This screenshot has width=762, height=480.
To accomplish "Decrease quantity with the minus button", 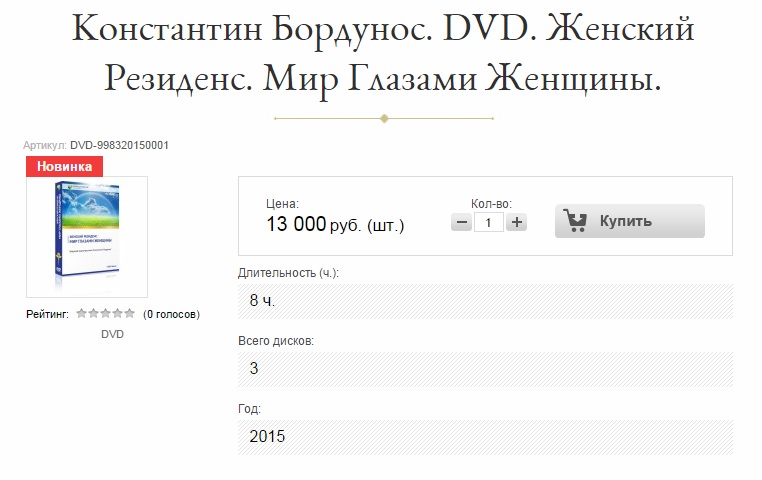I will 461,223.
